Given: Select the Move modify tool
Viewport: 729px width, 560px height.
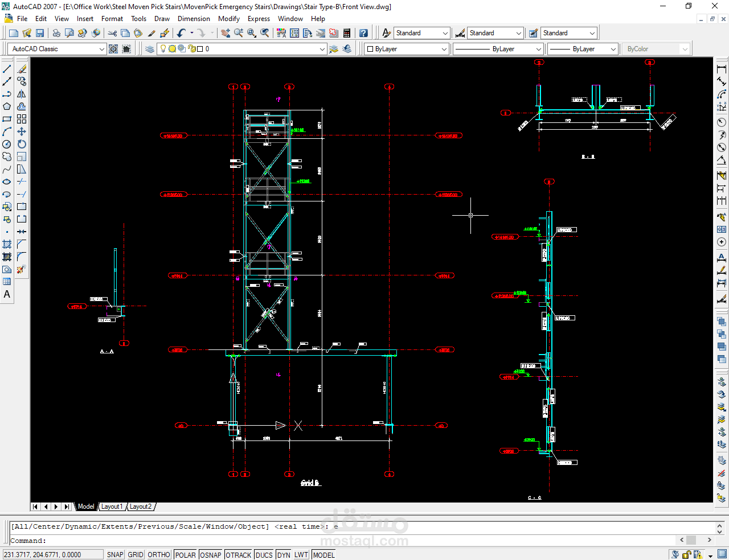Looking at the screenshot, I should (x=22, y=131).
